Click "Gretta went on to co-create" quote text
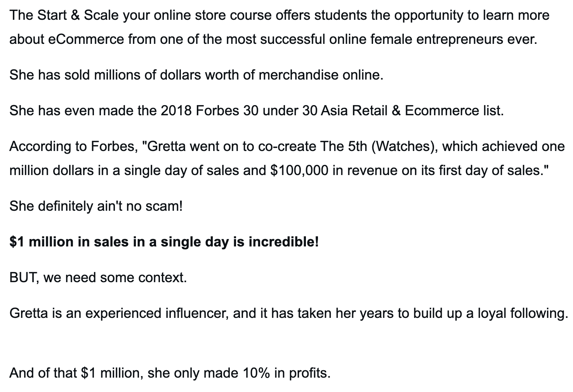Screen dimensions: 573x392 pyautogui.click(x=232, y=146)
